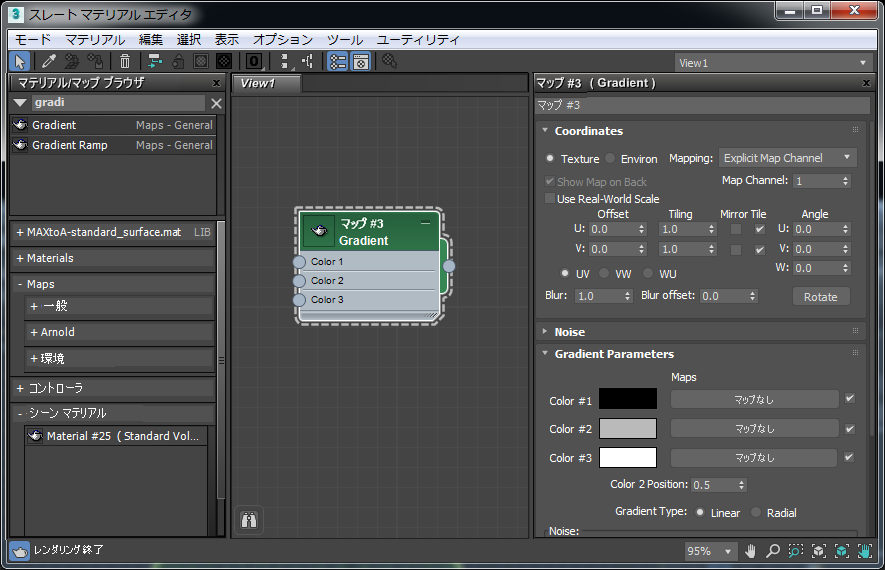Select the Environ radio button
The width and height of the screenshot is (885, 570).
pyautogui.click(x=610, y=159)
